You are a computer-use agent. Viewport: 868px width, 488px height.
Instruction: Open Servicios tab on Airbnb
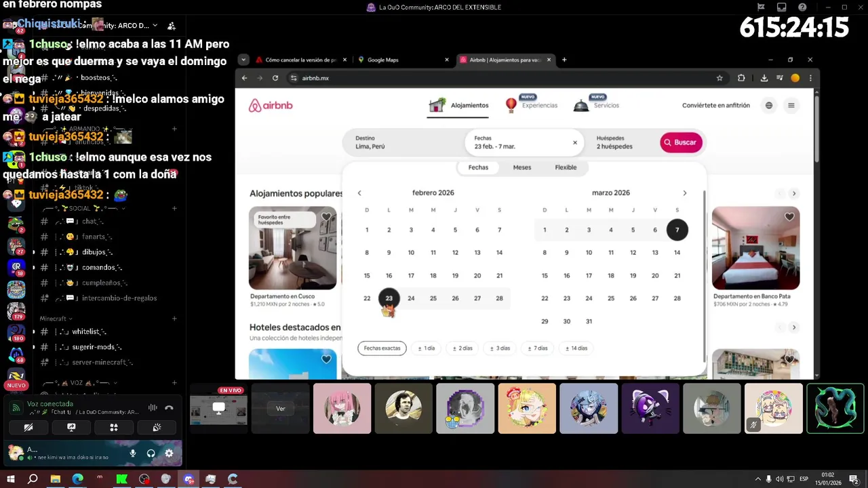click(x=596, y=105)
